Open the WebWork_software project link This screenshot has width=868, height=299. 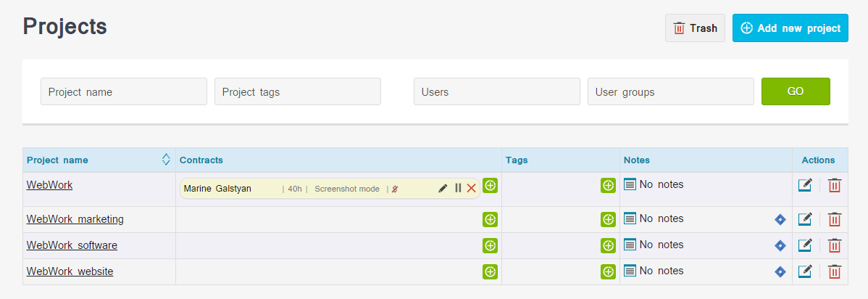[72, 245]
